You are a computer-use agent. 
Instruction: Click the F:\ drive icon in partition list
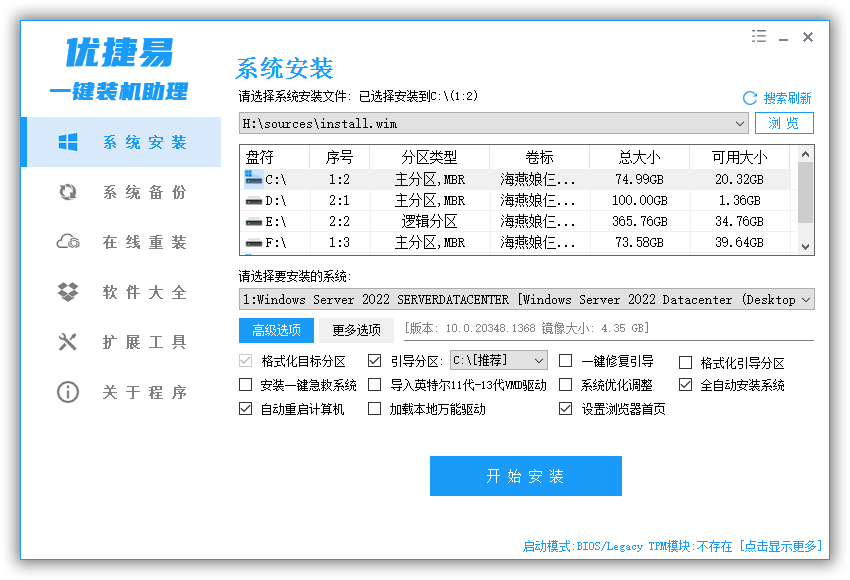tap(253, 243)
